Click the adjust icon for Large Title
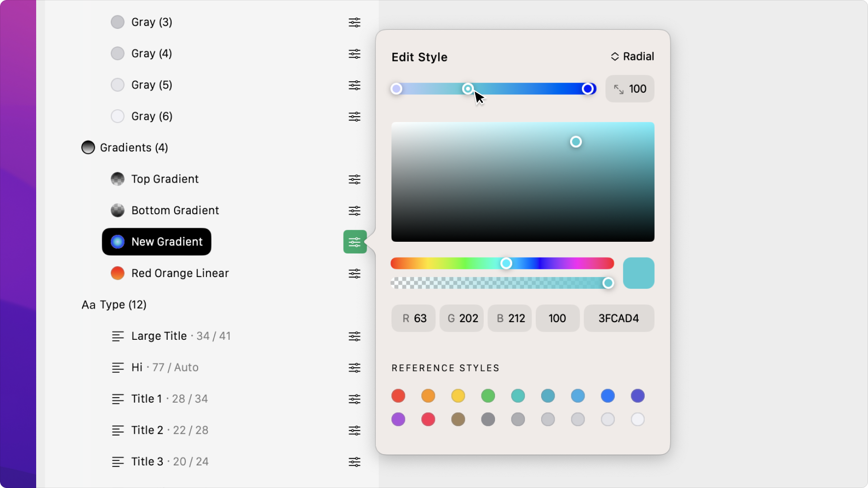The width and height of the screenshot is (868, 488). pos(354,336)
